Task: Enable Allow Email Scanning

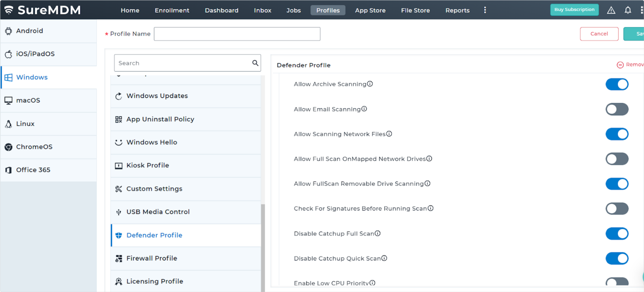Action: coord(617,109)
